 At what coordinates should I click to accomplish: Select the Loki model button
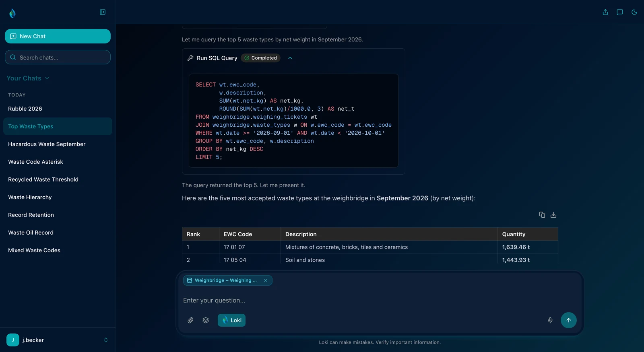point(232,320)
